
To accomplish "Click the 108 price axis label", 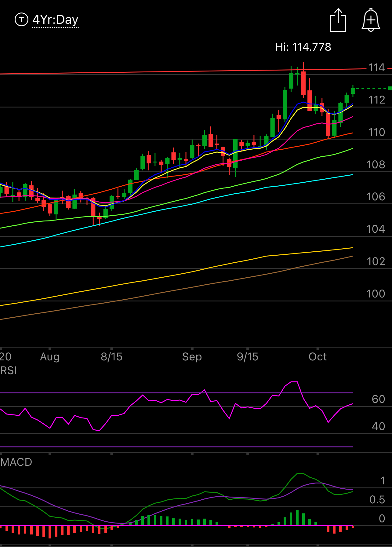I will [376, 165].
